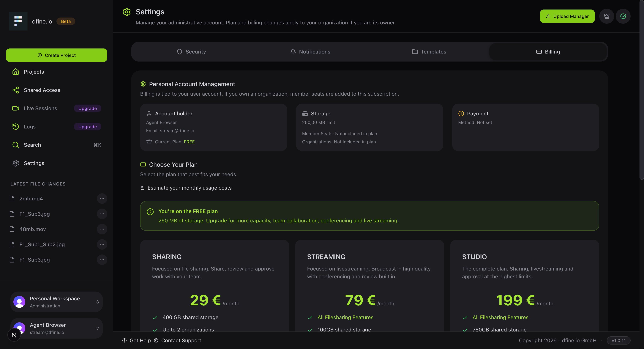This screenshot has width=644, height=349.
Task: Click the Method: Not set text
Action: 475,122
